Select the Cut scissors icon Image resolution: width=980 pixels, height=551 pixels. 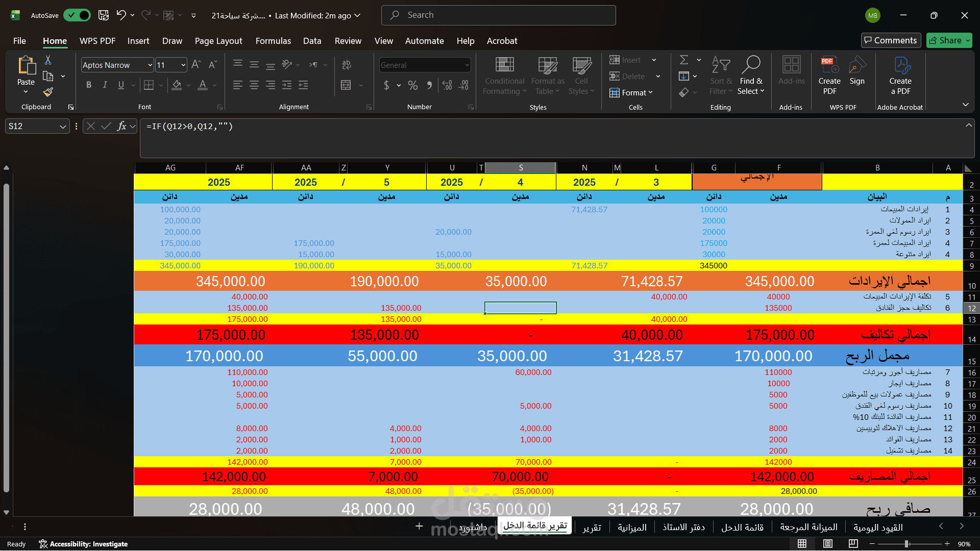coord(48,60)
